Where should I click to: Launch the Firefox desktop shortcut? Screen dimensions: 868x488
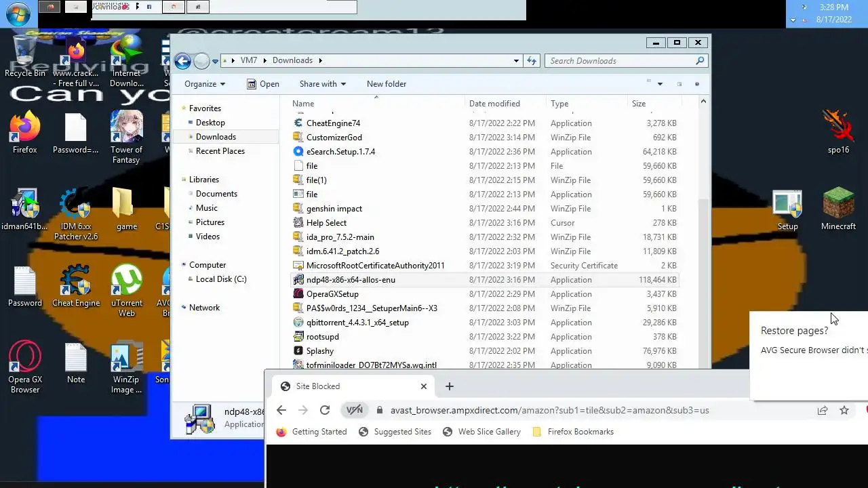pyautogui.click(x=24, y=133)
